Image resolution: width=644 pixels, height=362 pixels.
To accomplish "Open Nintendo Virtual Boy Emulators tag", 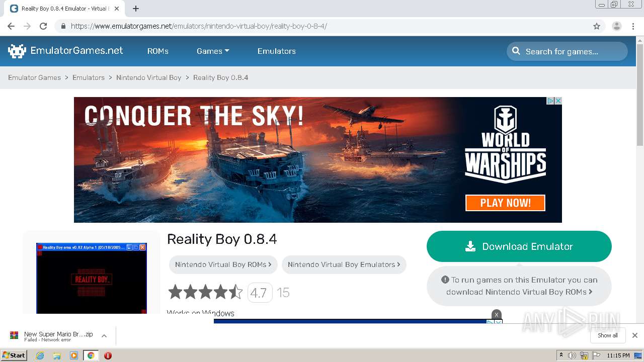I will pyautogui.click(x=344, y=264).
